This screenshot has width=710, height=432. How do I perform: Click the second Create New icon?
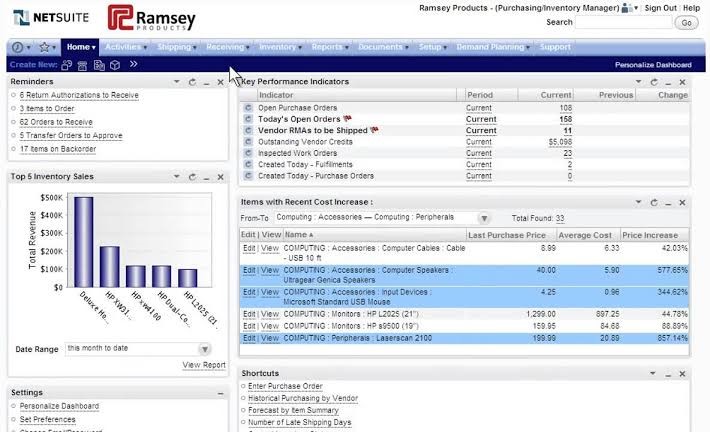[82, 66]
